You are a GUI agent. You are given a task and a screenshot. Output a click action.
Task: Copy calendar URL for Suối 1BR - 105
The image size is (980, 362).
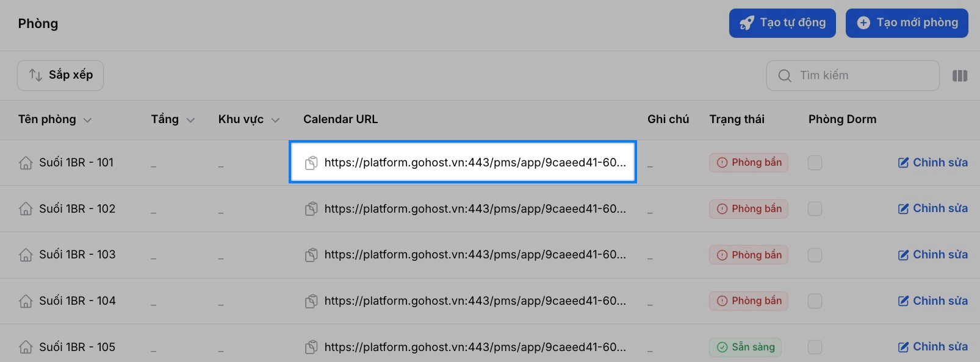(311, 347)
